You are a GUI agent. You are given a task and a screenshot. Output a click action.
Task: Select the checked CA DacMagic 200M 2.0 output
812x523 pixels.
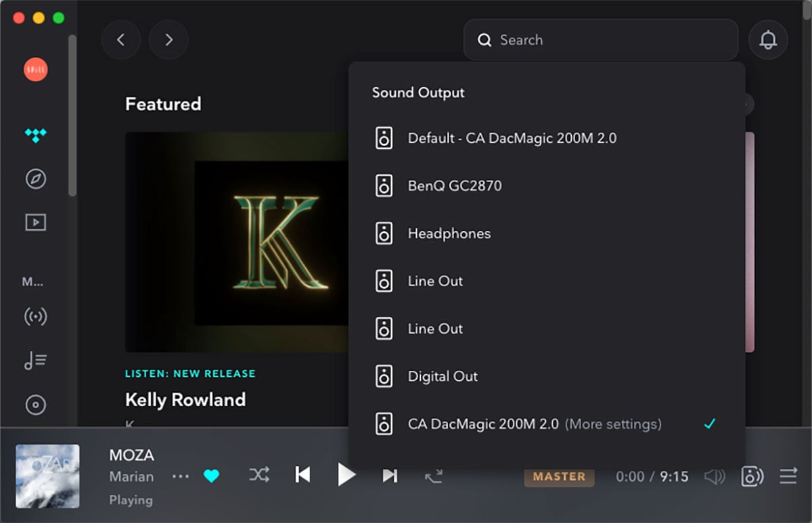547,424
